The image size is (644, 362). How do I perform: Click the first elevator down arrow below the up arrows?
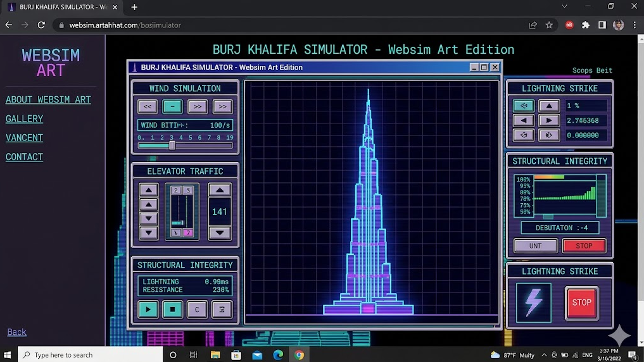tap(149, 218)
